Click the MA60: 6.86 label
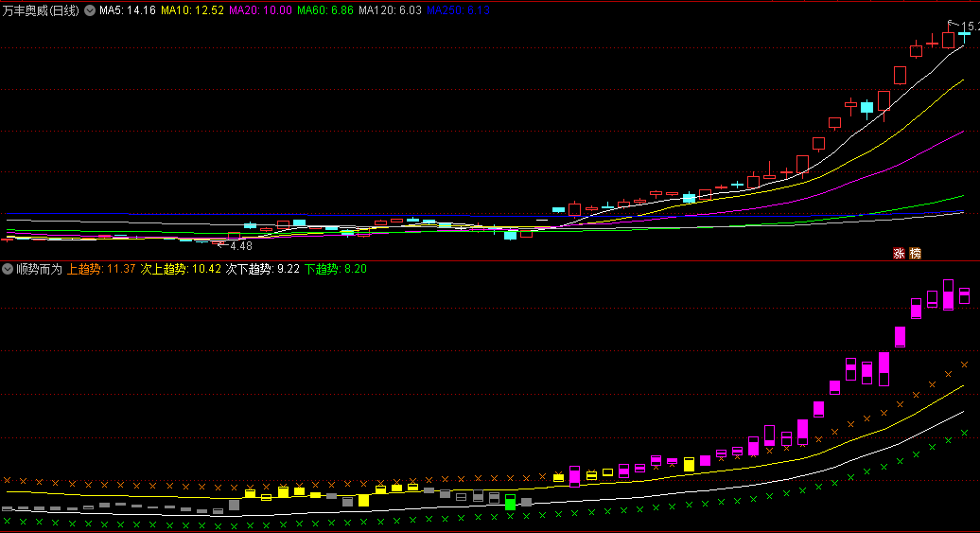 click(325, 10)
